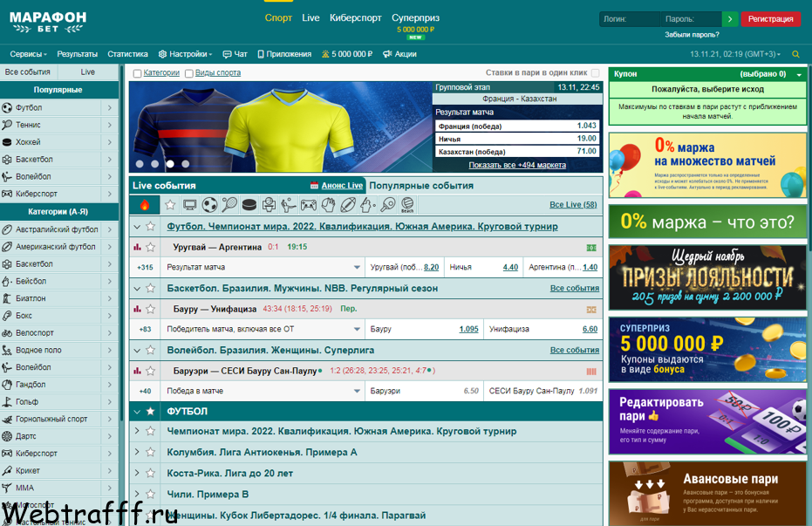Select the football filter icon in Live events
Image resolution: width=812 pixels, height=526 pixels.
[x=209, y=205]
